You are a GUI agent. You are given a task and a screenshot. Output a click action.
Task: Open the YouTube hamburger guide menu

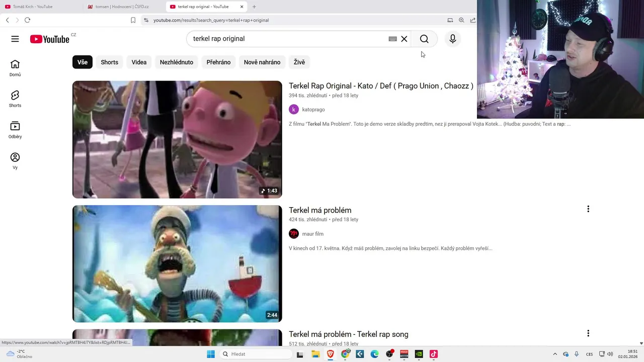tap(15, 39)
